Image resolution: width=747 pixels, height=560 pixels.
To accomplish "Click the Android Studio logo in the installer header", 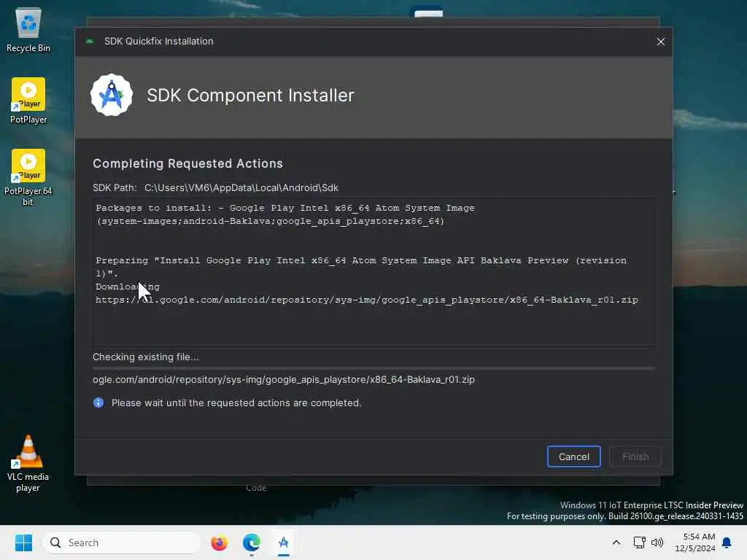I will click(x=112, y=95).
